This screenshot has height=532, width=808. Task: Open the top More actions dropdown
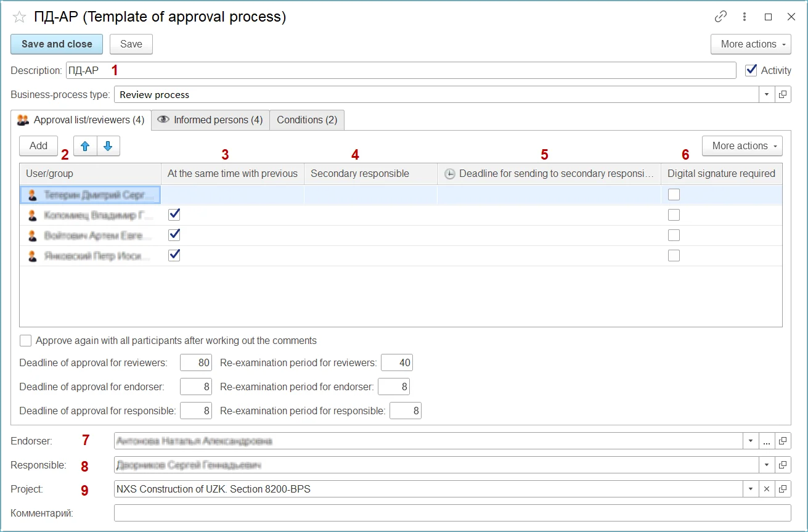click(x=750, y=44)
